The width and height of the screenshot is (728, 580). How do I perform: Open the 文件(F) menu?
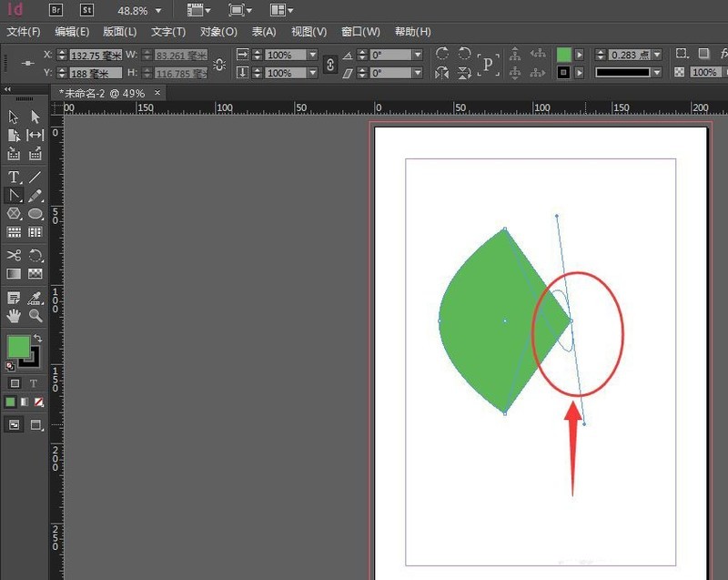click(24, 32)
